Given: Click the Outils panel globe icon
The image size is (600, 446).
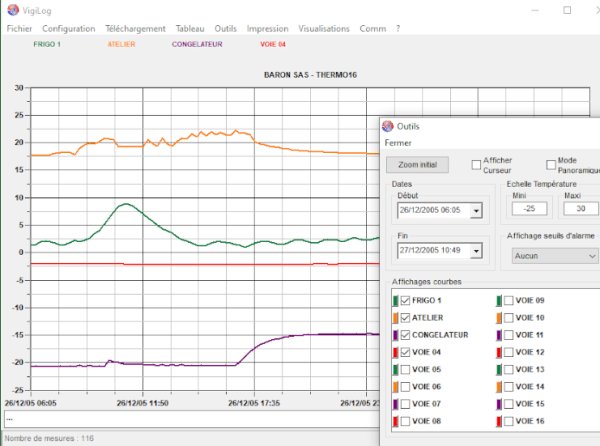Looking at the screenshot, I should tap(388, 126).
